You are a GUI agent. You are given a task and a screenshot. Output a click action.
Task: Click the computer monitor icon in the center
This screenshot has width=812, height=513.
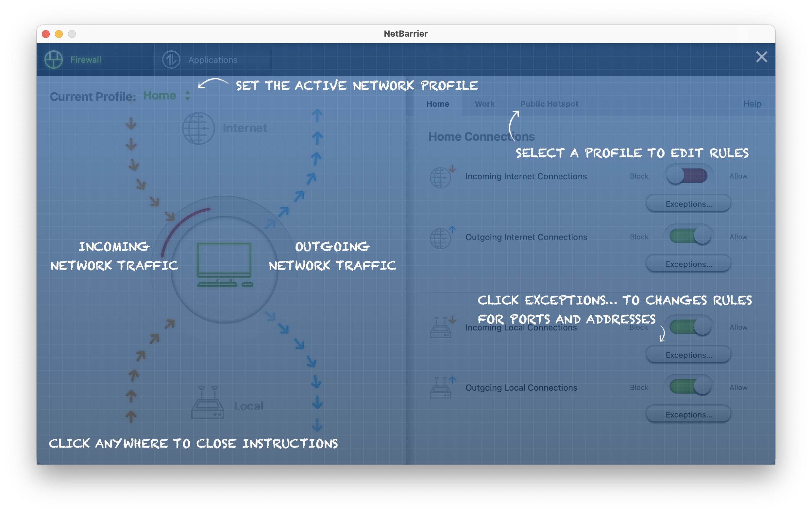(225, 265)
